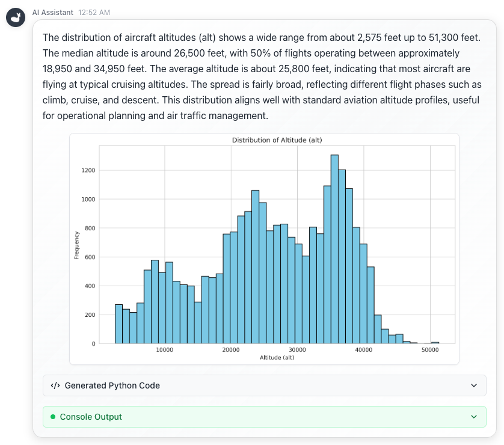Click the leftmost histogram bar
The image size is (504, 445).
click(118, 324)
